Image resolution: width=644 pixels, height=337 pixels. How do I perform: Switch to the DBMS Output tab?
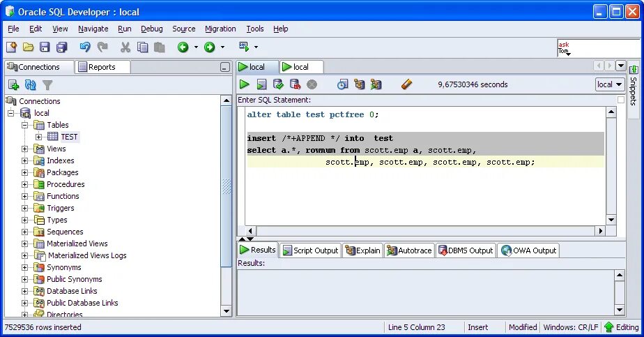pos(466,250)
